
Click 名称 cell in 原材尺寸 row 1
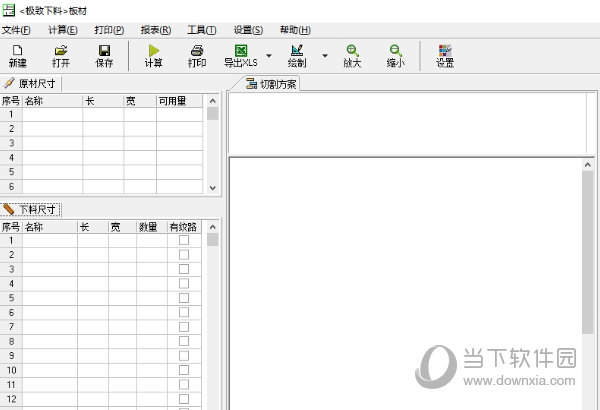tap(52, 114)
